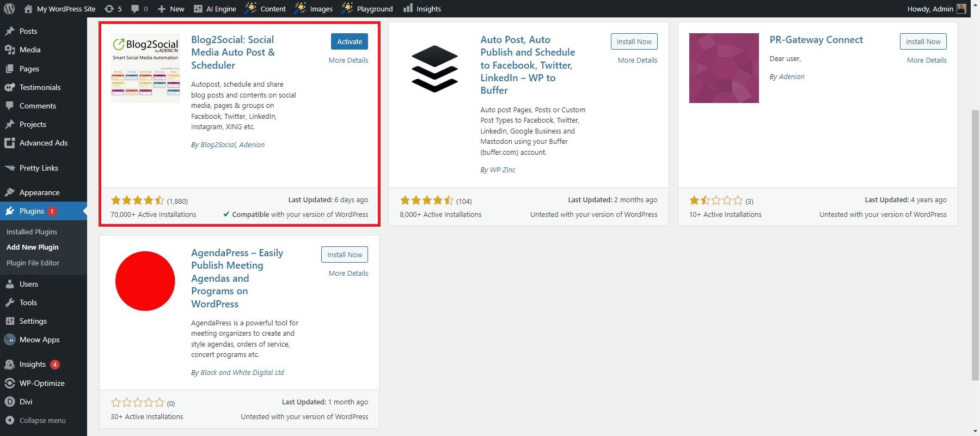Install the AgendaPress plugin

coord(345,255)
